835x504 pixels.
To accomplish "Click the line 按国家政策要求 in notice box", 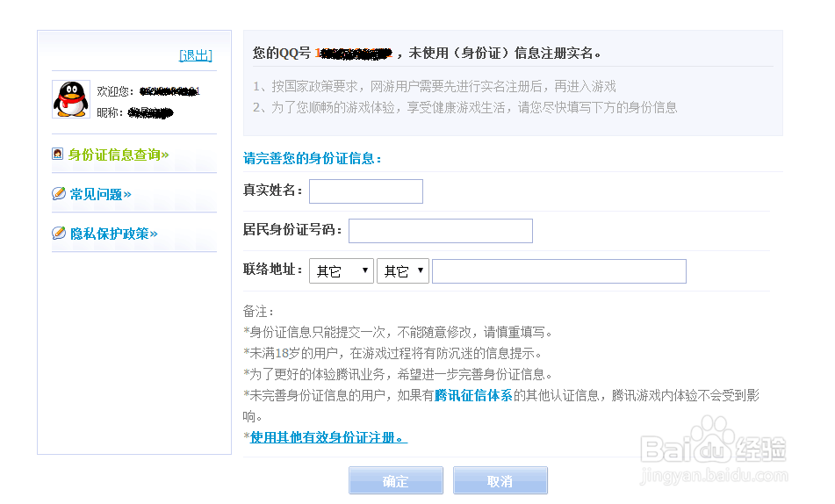I will click(x=435, y=86).
